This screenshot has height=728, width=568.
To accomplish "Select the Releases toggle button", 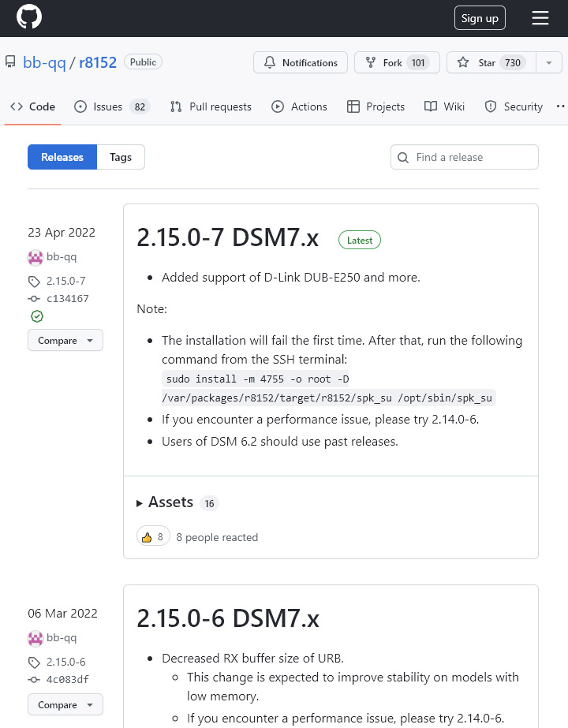I will tap(62, 157).
